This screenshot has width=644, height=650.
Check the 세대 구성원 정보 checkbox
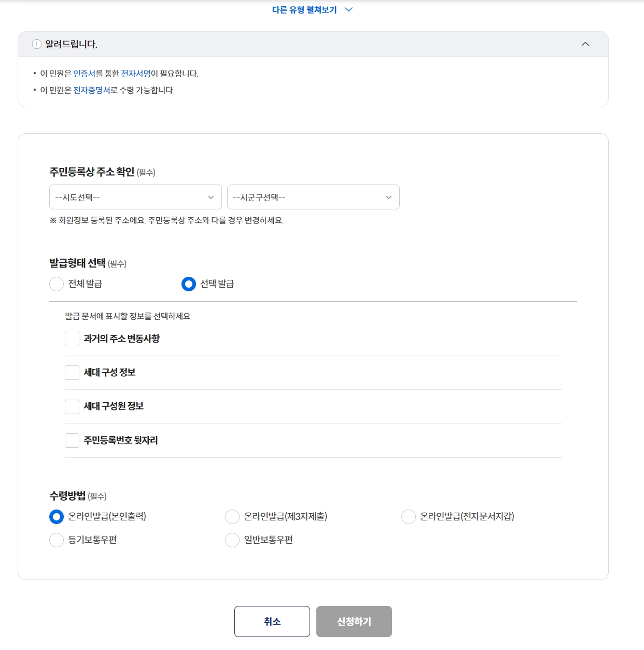[x=72, y=406]
